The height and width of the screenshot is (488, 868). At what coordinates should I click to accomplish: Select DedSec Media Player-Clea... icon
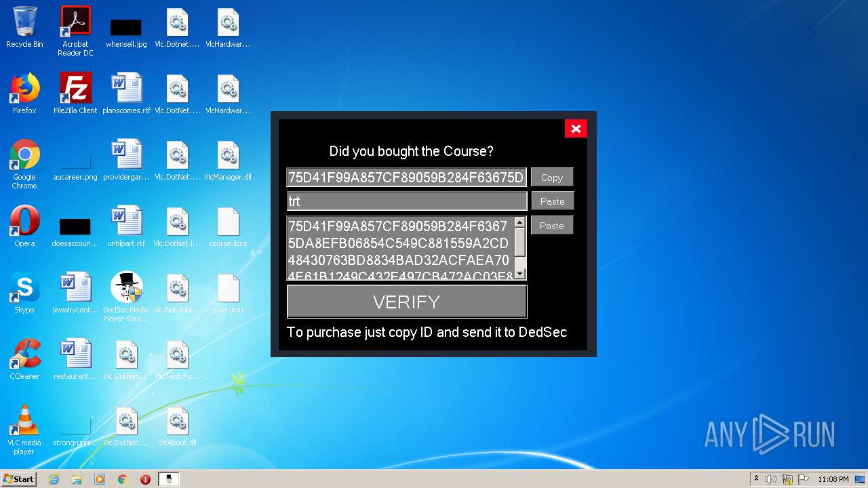126,297
